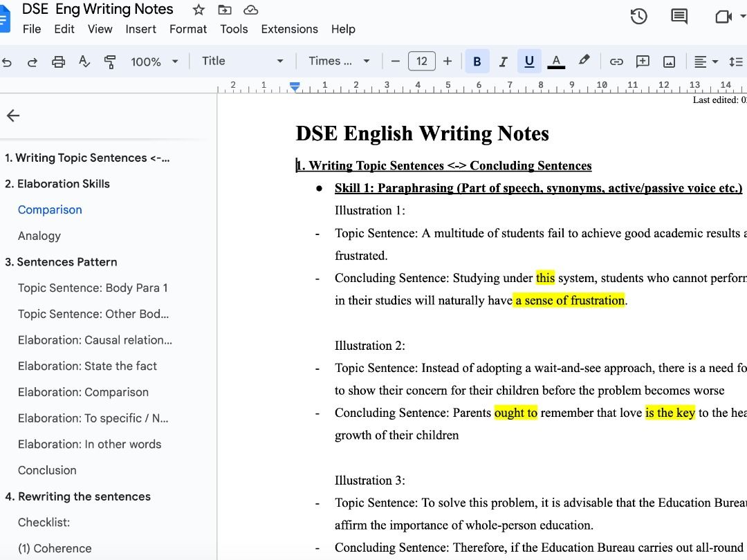747x560 pixels.
Task: Undo the last action
Action: pyautogui.click(x=8, y=61)
